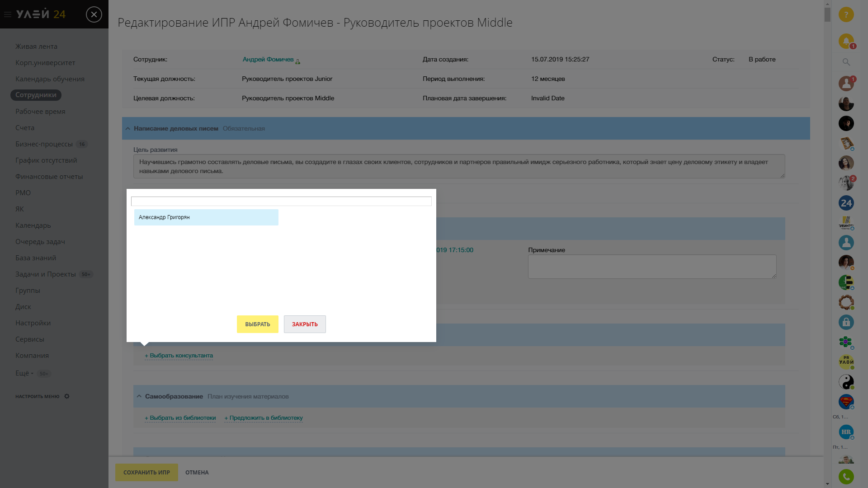The height and width of the screenshot is (488, 868).
Task: Expand the Ещё menu item
Action: 24,373
